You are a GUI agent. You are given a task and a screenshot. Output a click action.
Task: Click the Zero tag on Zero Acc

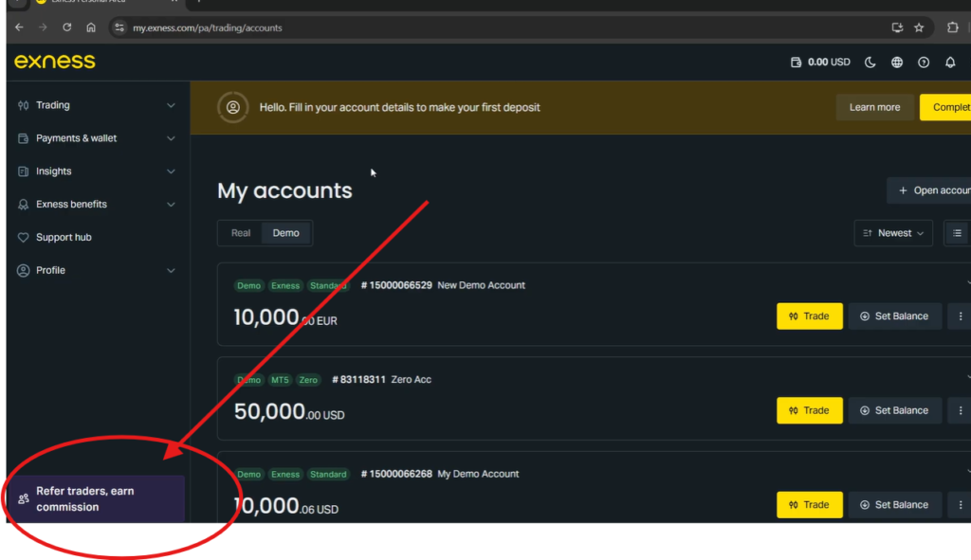[x=308, y=380]
